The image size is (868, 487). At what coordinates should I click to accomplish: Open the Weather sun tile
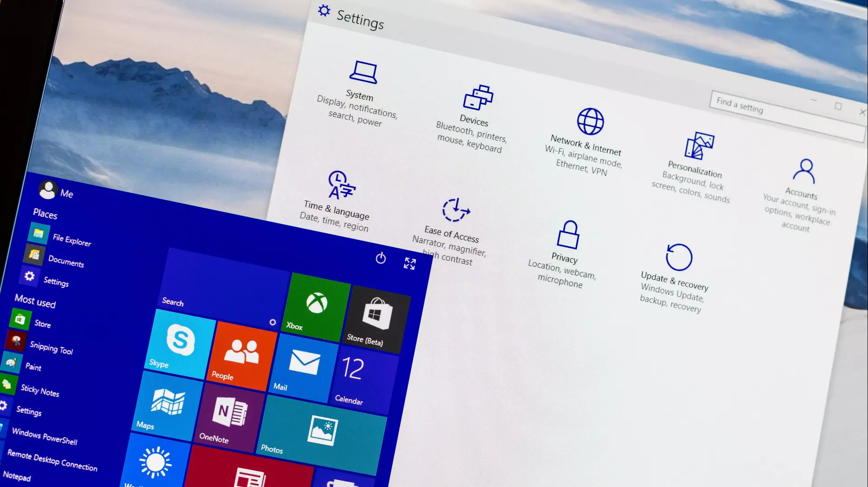click(155, 460)
